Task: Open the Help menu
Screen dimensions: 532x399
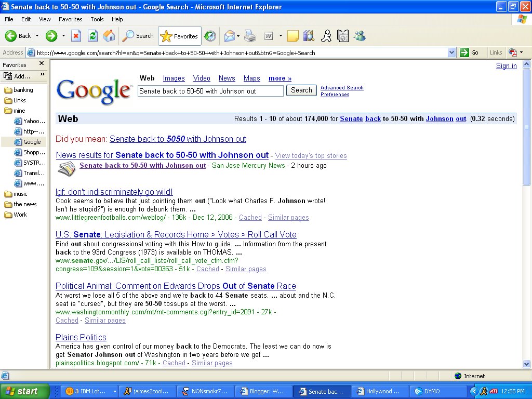Action: tap(117, 19)
